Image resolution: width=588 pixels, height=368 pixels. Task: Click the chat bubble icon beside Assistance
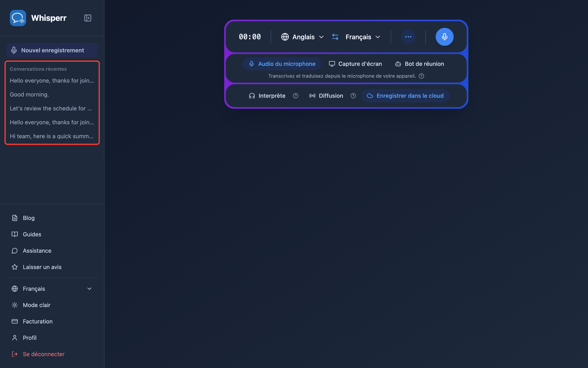(x=15, y=251)
